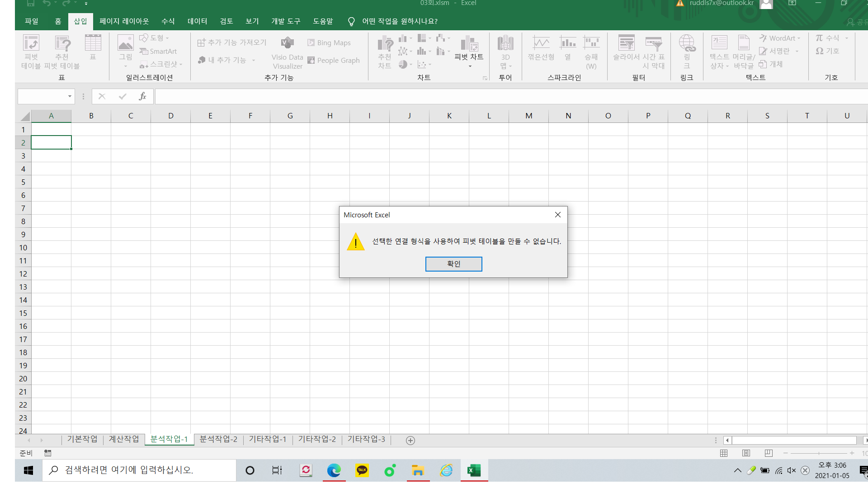The width and height of the screenshot is (868, 488).
Task: Click the Text Box icon
Action: click(x=719, y=43)
